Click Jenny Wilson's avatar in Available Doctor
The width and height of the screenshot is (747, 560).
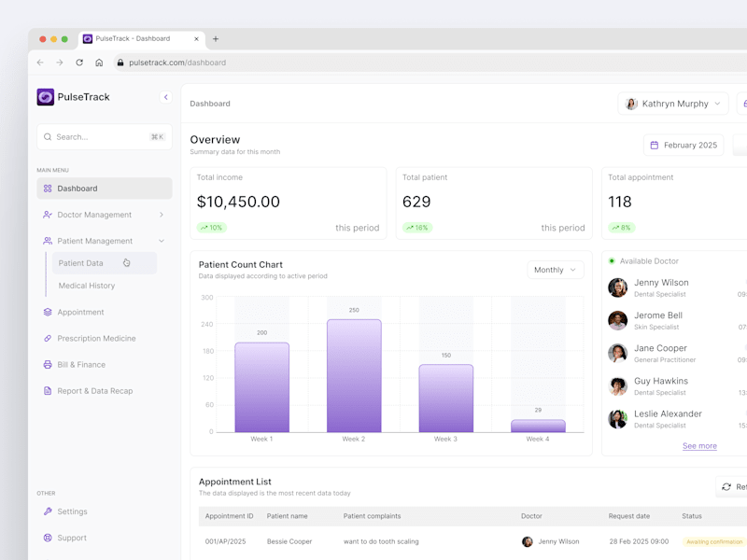coord(618,287)
